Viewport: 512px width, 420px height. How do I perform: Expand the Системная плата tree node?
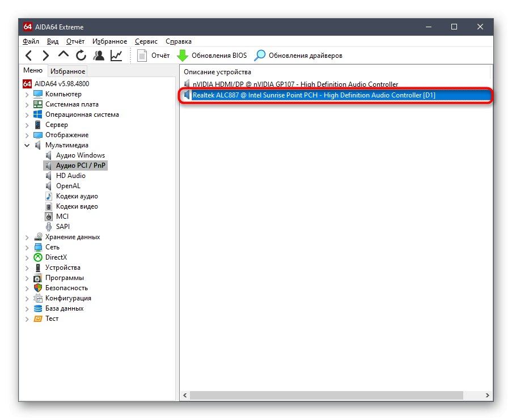pos(27,105)
